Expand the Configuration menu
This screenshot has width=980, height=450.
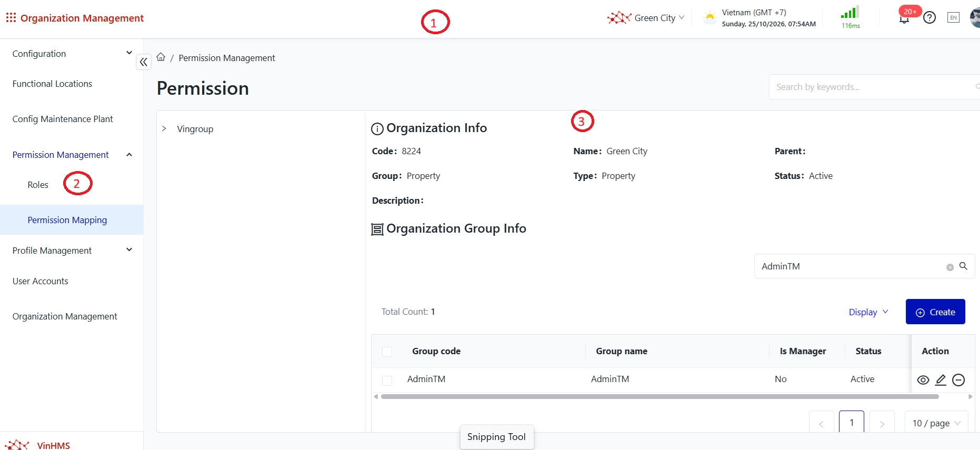[x=129, y=53]
